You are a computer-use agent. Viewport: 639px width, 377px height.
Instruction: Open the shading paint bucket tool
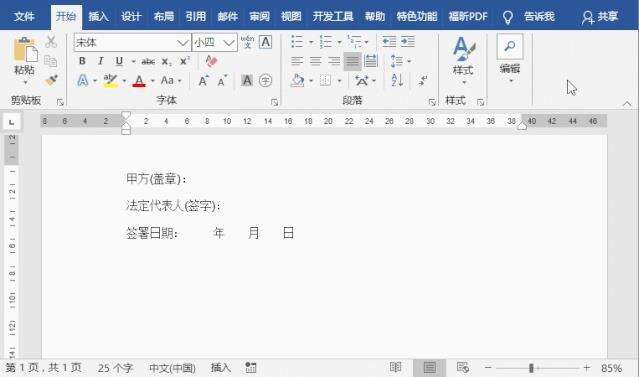tap(297, 80)
